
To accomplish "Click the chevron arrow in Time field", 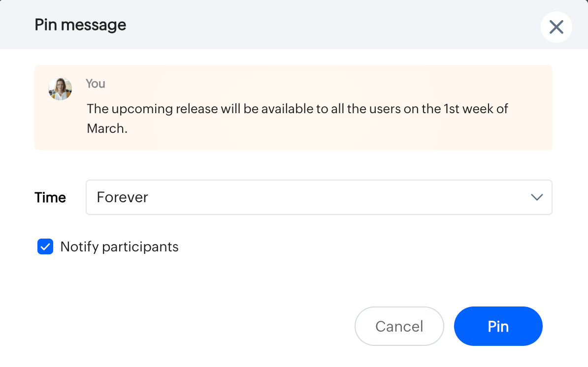I will pos(536,197).
